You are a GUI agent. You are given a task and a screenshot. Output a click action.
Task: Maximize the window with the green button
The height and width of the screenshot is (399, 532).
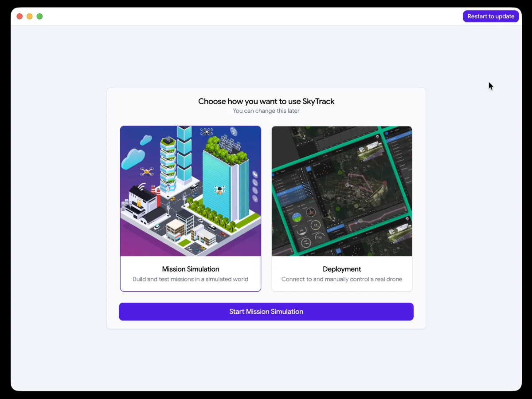39,16
